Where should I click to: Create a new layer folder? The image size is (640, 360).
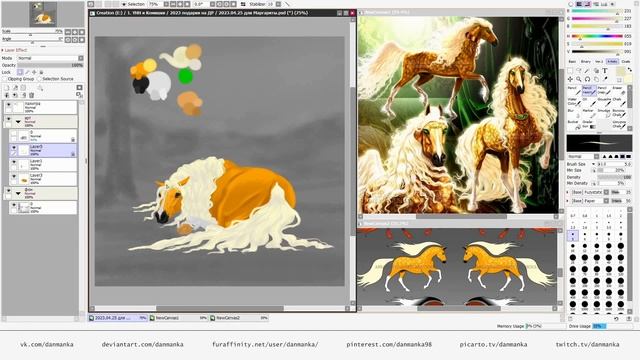tap(23, 88)
